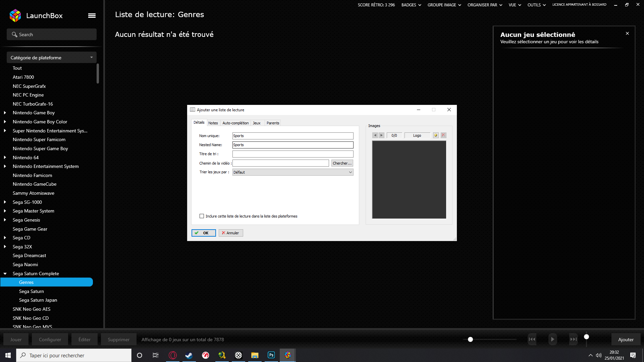The height and width of the screenshot is (362, 644).
Task: Adjust the image size slider handle
Action: pyautogui.click(x=471, y=339)
